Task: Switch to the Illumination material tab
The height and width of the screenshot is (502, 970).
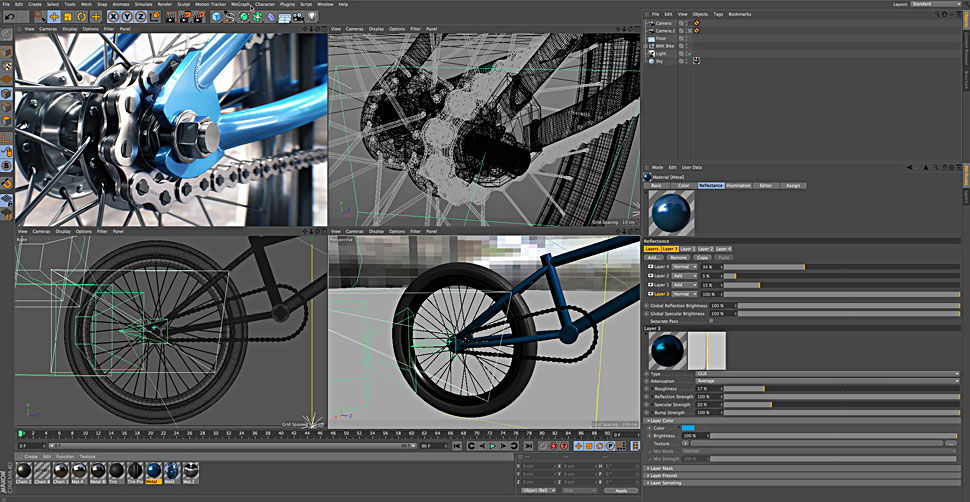Action: click(739, 185)
